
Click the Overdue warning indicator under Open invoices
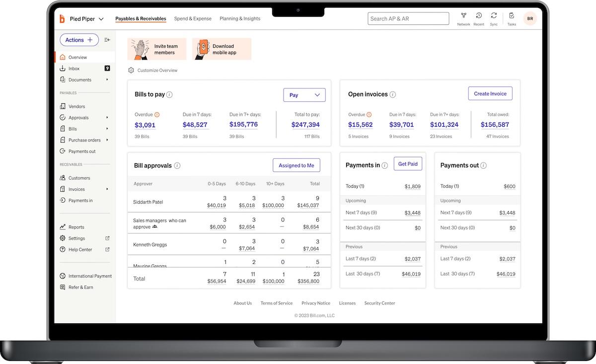tap(370, 114)
